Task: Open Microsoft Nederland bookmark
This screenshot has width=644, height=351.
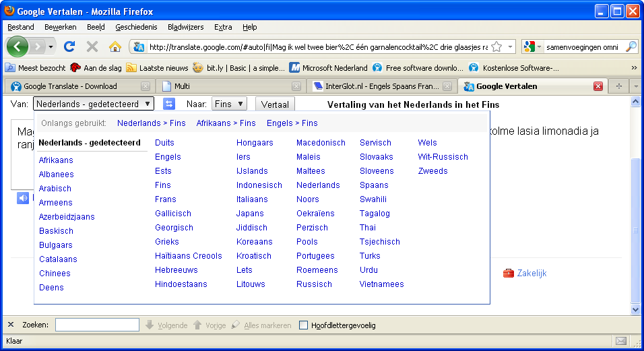Action: [328, 68]
